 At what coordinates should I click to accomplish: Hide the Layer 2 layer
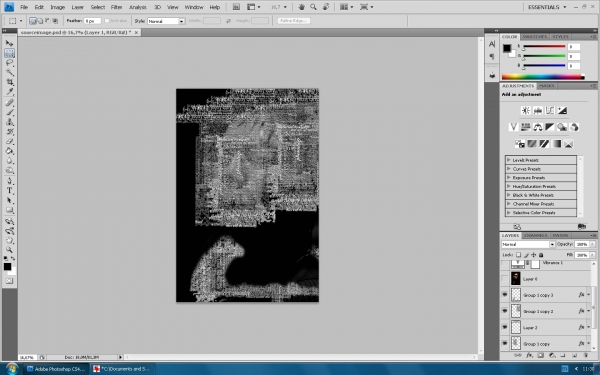(x=505, y=328)
